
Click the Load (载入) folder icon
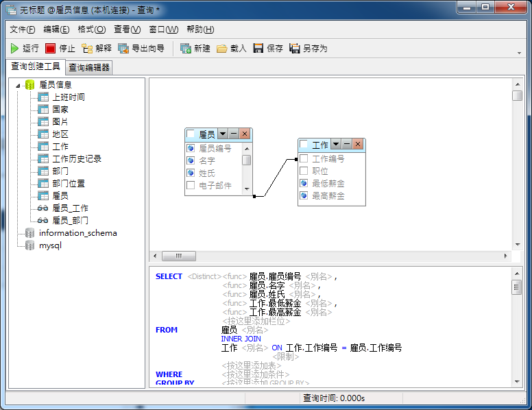tap(222, 49)
